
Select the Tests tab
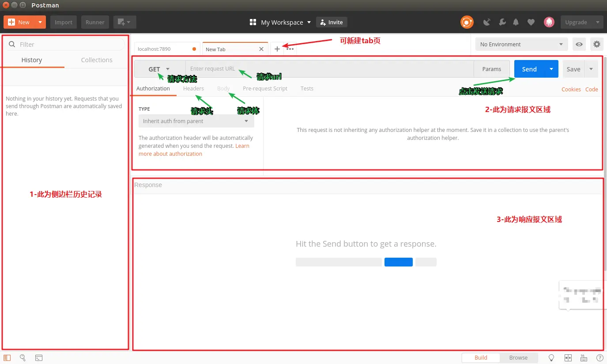point(307,89)
